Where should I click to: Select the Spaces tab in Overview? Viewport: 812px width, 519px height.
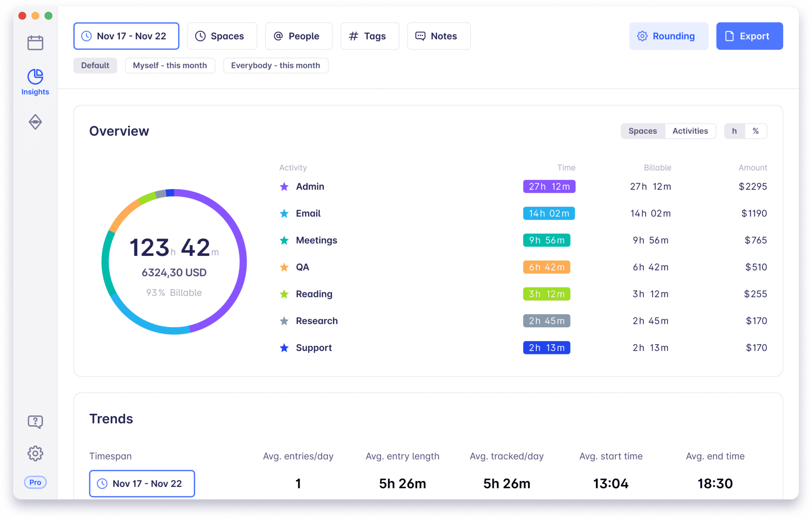(x=643, y=130)
